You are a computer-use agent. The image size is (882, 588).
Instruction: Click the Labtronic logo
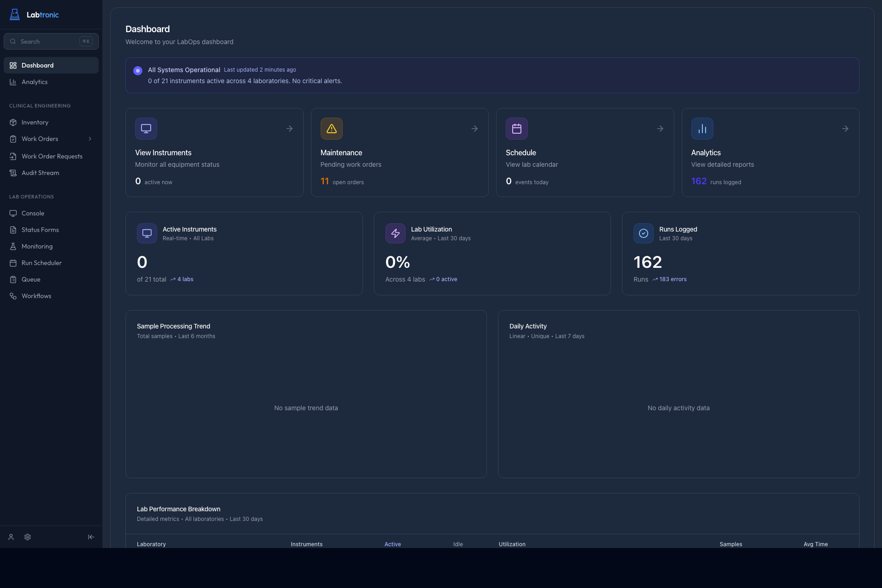(34, 15)
